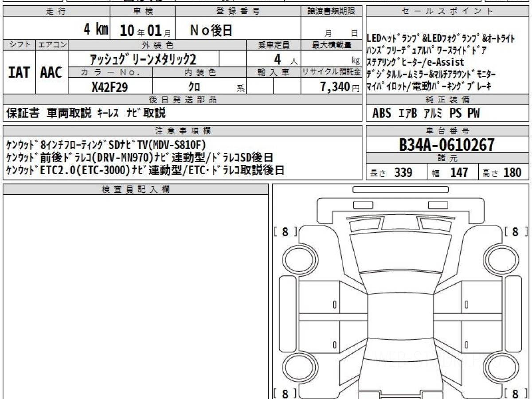This screenshot has height=399, width=532.
Task: Click "車両取説" in later-shipped parts
Action: coord(69,113)
